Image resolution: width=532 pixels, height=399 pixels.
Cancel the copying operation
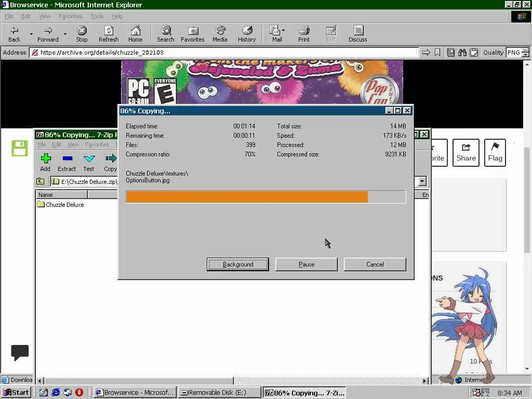tap(375, 264)
